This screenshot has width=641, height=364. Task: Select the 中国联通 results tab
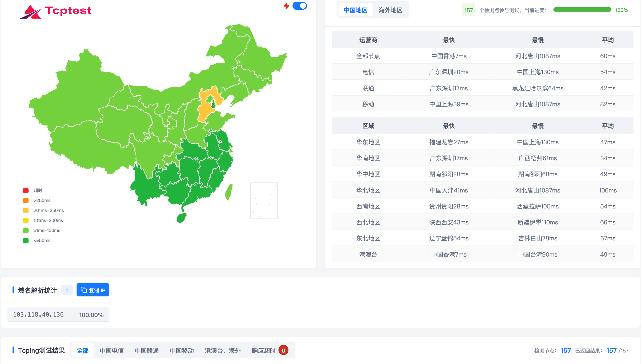point(147,350)
